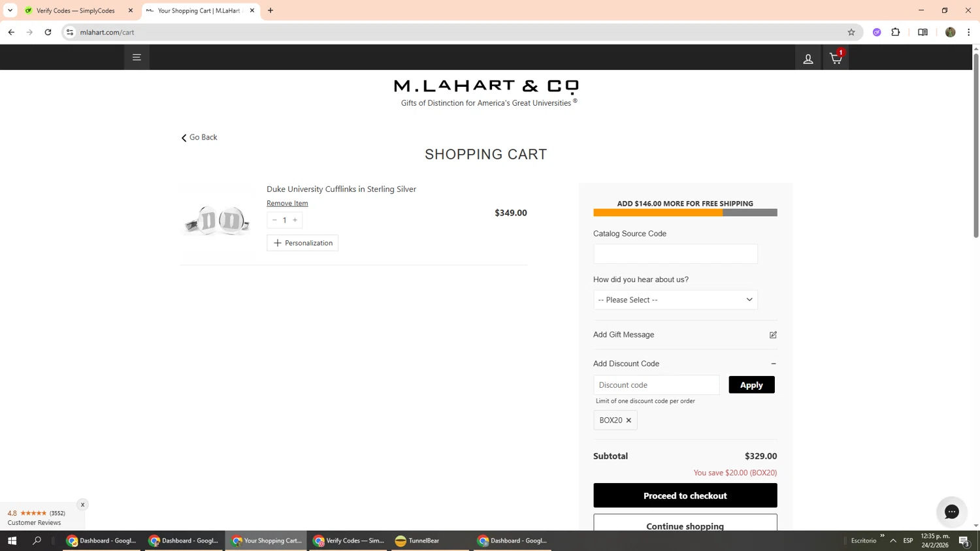Screen dimensions: 980x551
Task: Go back using the Go Back link
Action: pyautogui.click(x=199, y=137)
